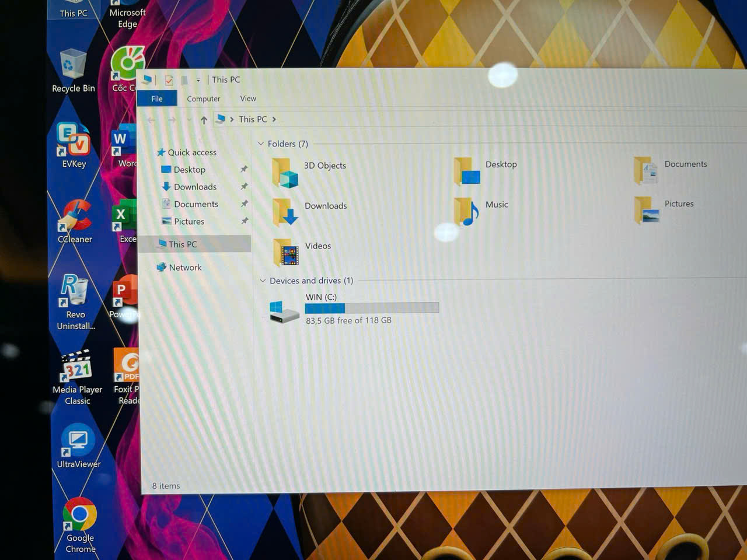Collapse the Devices and drives group

[x=263, y=281]
